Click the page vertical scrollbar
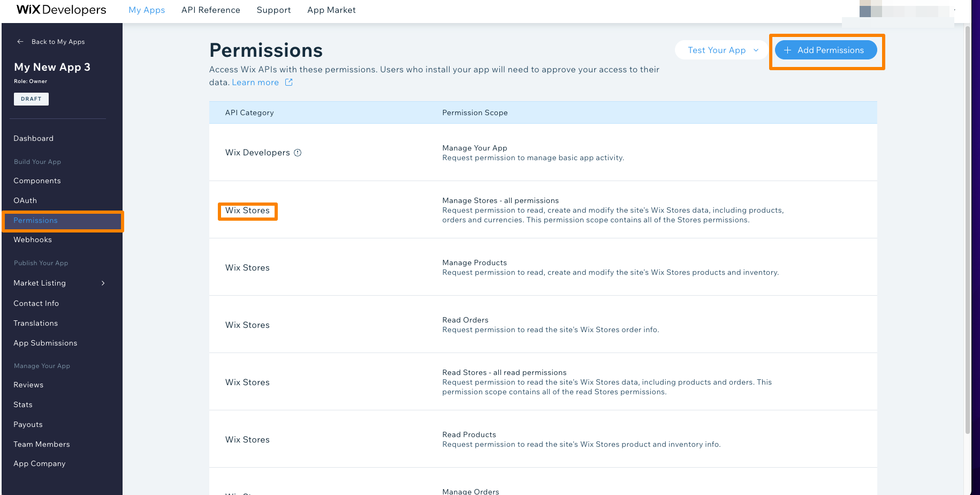The image size is (980, 495). tap(967, 230)
